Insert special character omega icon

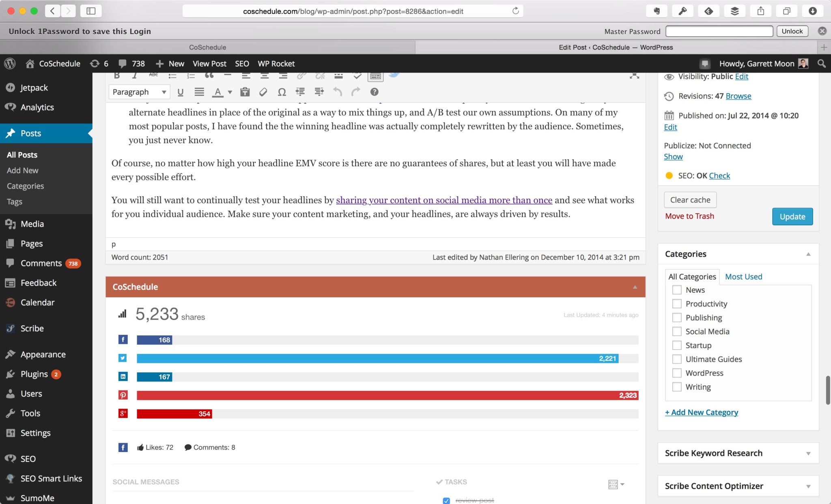pos(282,92)
